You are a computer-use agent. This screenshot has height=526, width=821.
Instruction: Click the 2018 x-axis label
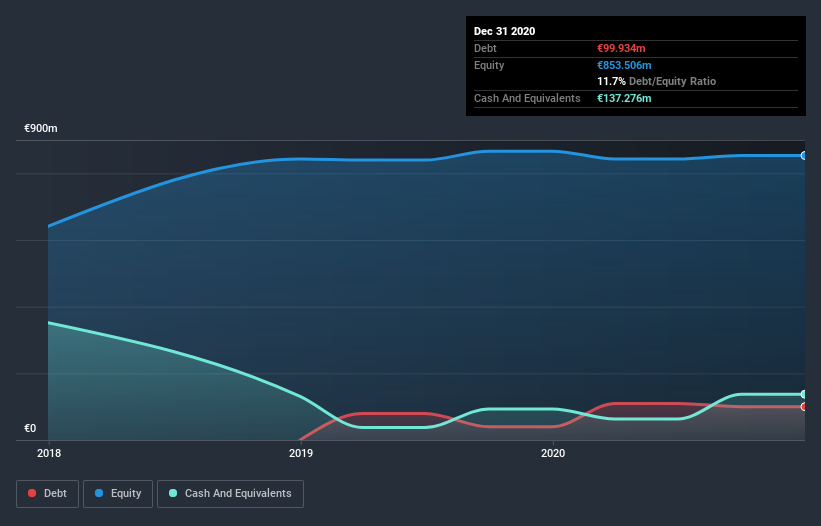click(49, 453)
